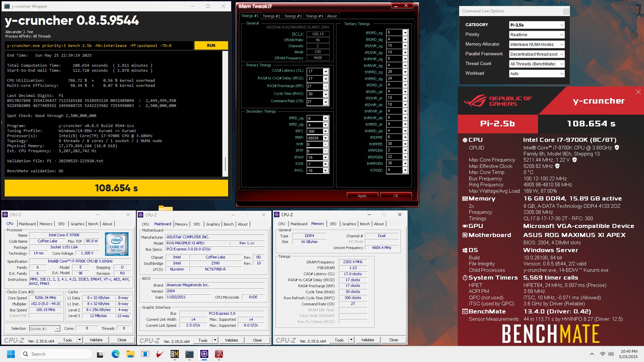Click the yellow RUN button in y-cruncher
The image size is (644, 362).
click(211, 46)
